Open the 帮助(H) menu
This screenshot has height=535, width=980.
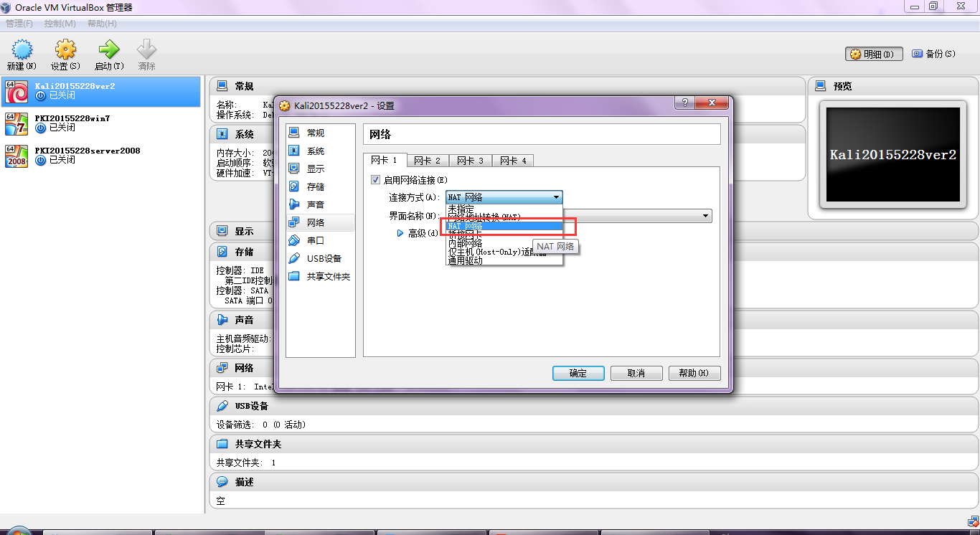(x=102, y=24)
